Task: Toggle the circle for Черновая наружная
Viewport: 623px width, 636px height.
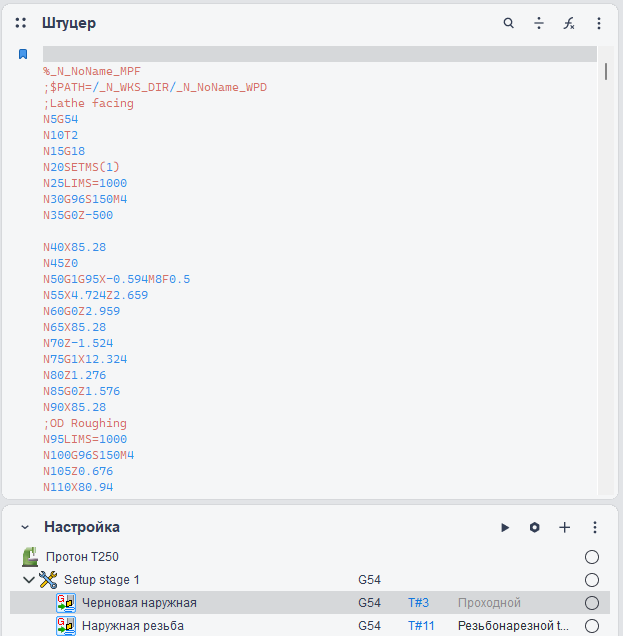Action: point(592,603)
